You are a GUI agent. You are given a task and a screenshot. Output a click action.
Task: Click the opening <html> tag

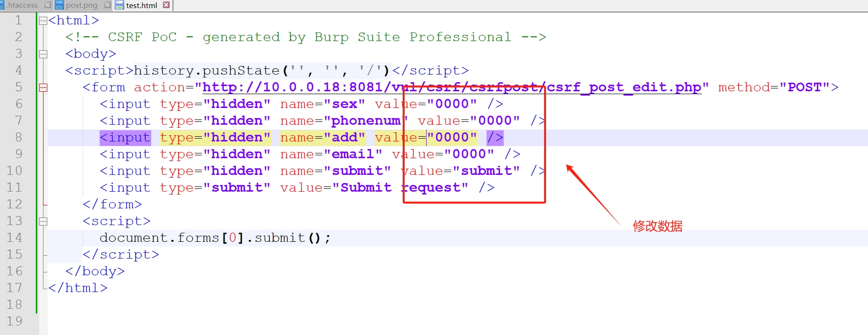[x=74, y=21]
